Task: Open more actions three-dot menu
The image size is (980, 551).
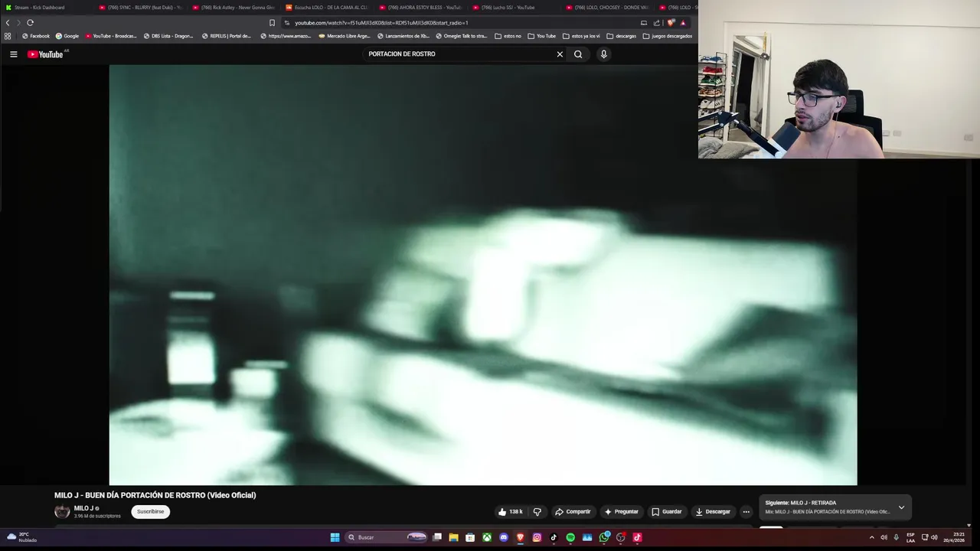Action: click(746, 511)
